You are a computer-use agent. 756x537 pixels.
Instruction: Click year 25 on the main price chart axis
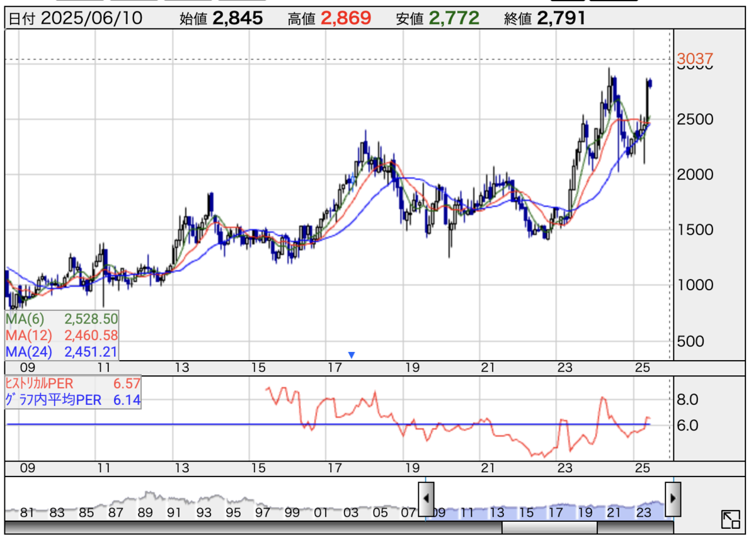coord(642,368)
